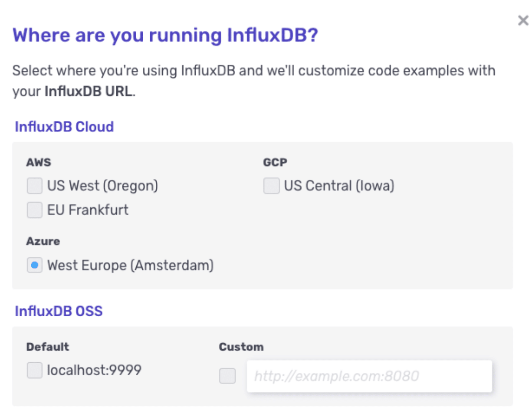Dismiss the dialog with the X icon

click(522, 20)
